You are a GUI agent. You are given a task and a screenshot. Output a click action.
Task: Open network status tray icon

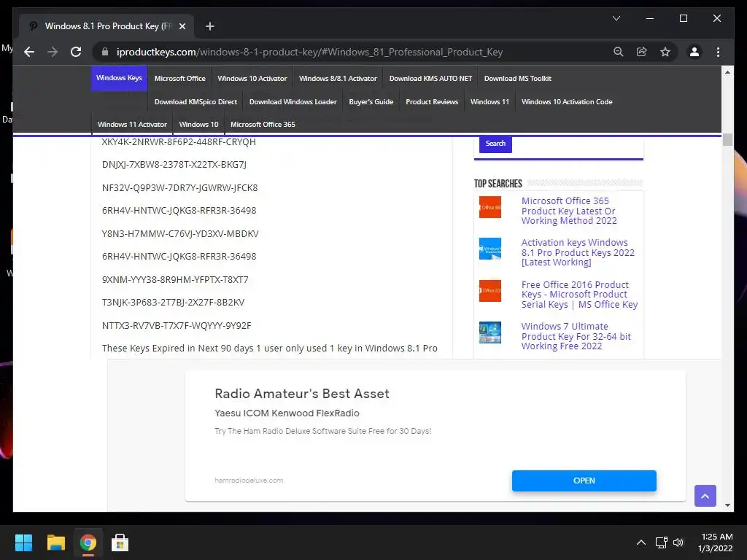click(x=661, y=542)
